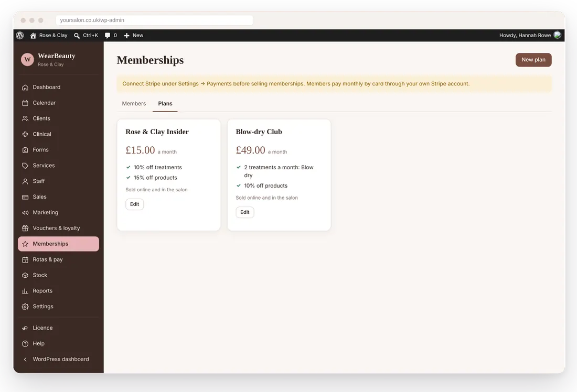Open the Dashboard via its house icon
Screen dimensions: 577x392
(25, 88)
